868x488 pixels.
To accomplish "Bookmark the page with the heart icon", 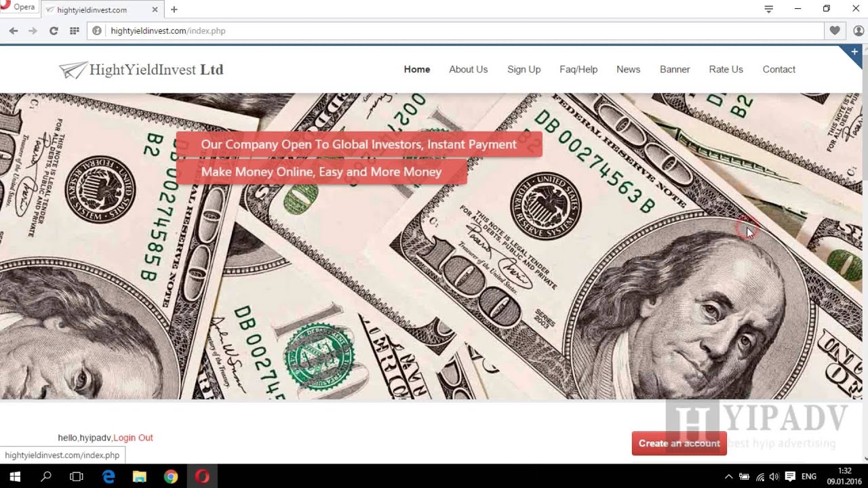I will point(835,30).
